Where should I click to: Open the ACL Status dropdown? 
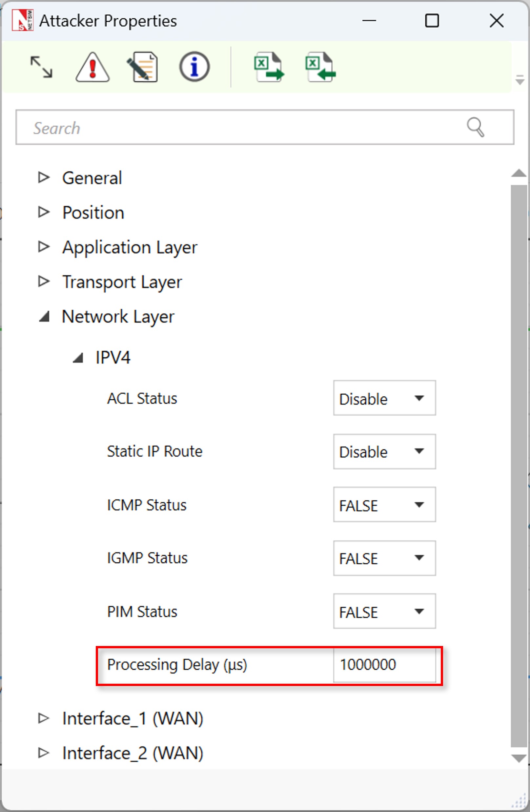point(384,398)
